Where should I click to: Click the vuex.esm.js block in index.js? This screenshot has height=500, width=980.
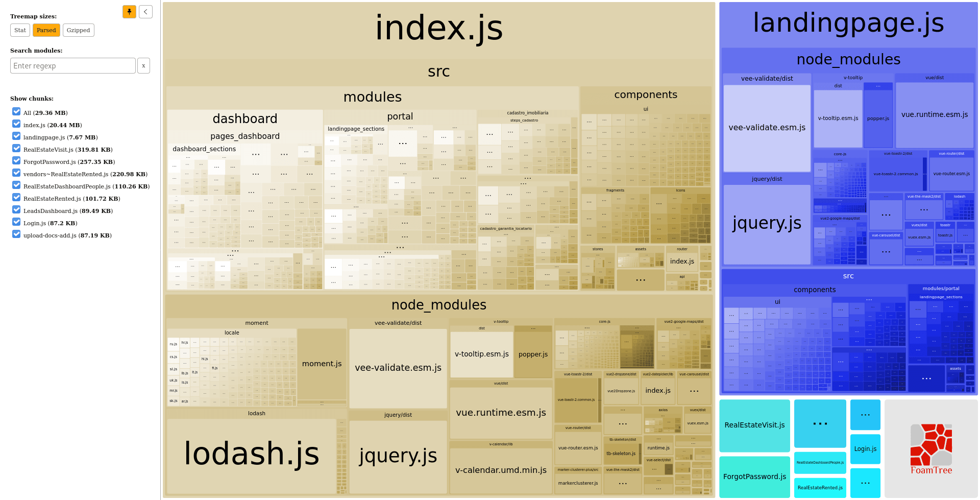coord(697,423)
